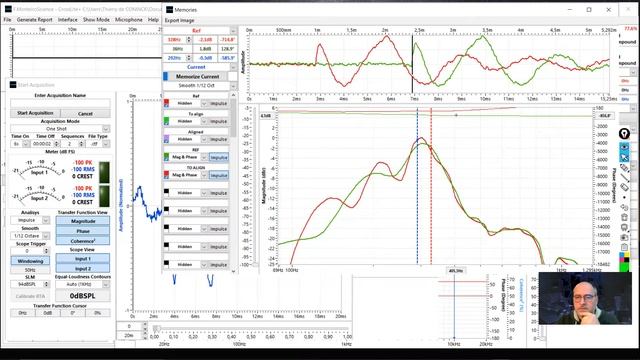The image size is (640, 360).
Task: Click the 292Hz cursor value in Memories
Action: [x=174, y=58]
